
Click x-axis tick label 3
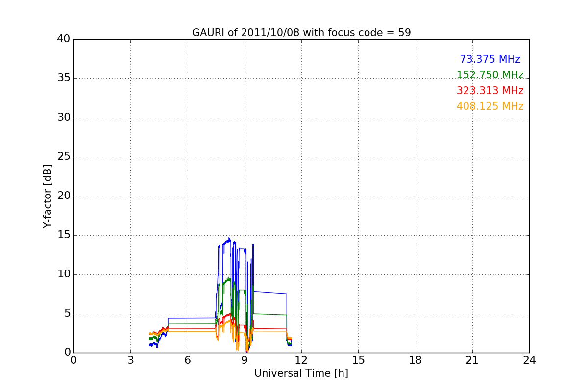(x=130, y=360)
